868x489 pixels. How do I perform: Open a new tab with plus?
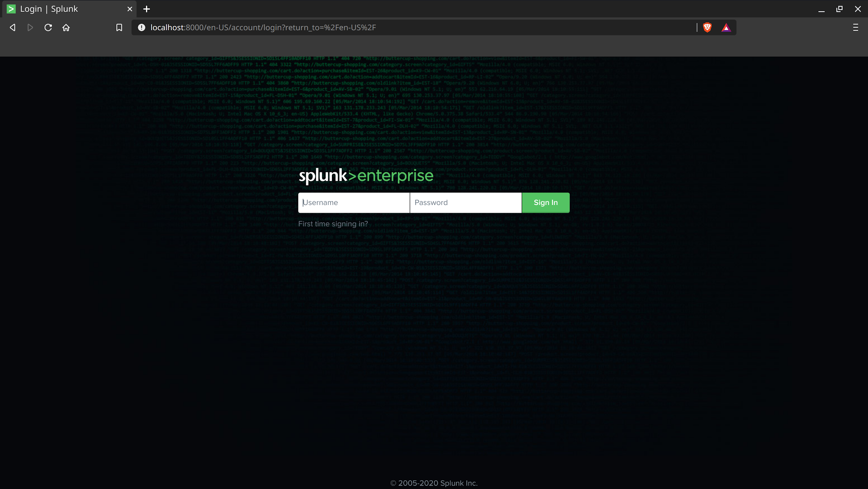147,9
